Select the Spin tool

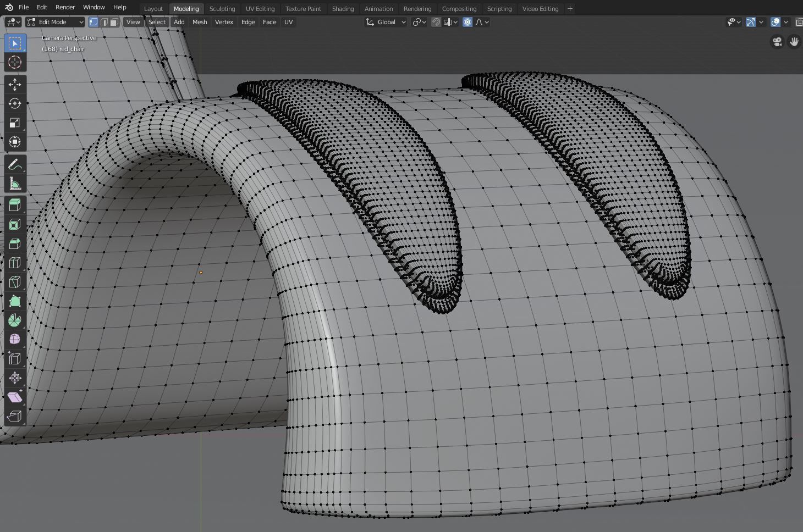[x=15, y=320]
